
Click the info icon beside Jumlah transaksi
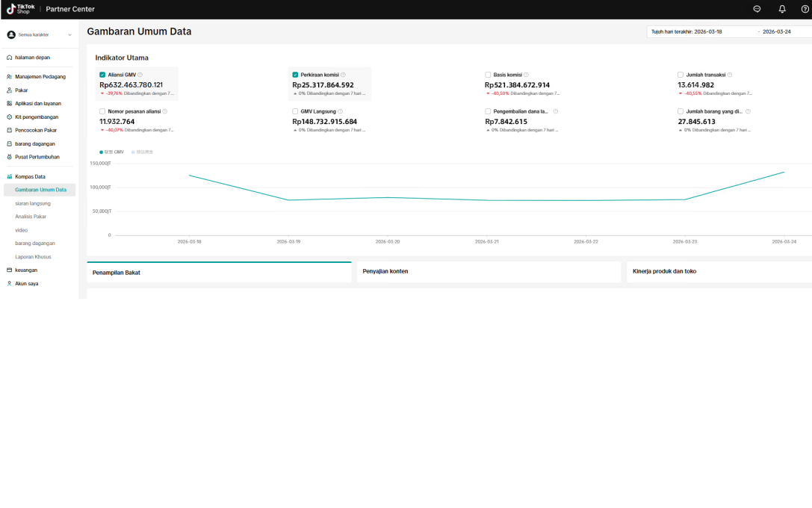pyautogui.click(x=730, y=75)
